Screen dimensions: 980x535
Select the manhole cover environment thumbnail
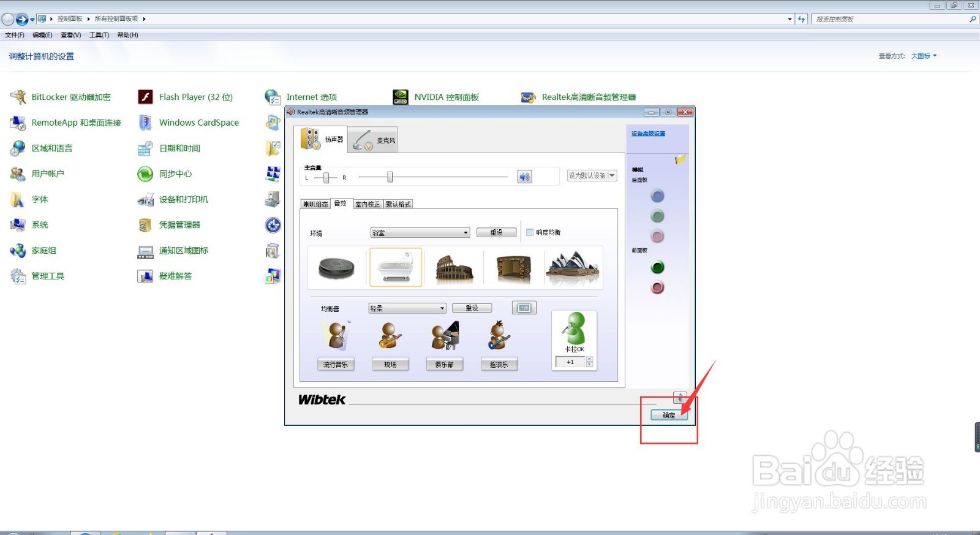(x=336, y=268)
